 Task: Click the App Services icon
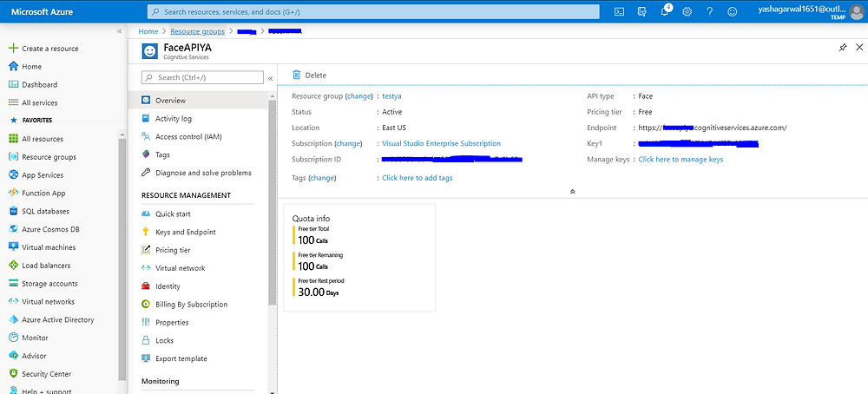click(14, 174)
